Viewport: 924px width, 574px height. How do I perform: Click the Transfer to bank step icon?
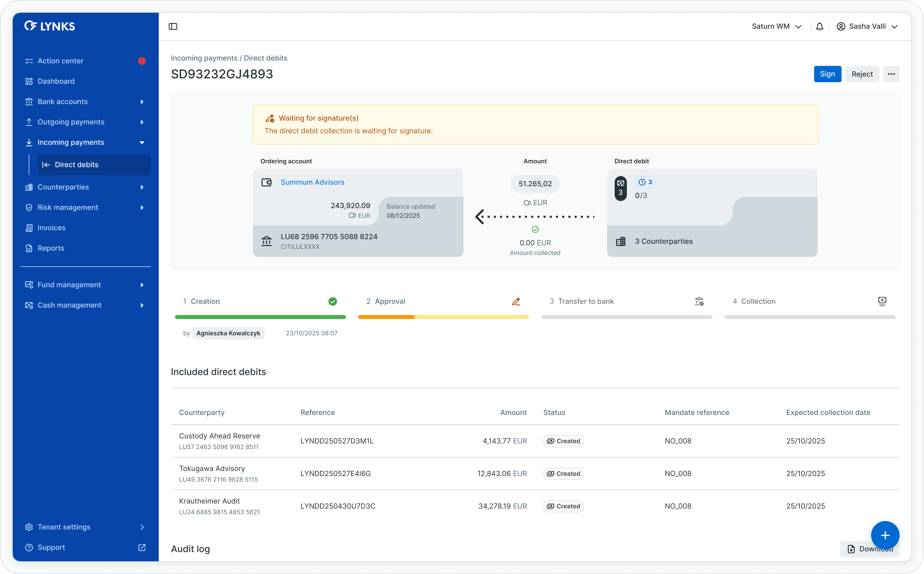point(699,302)
